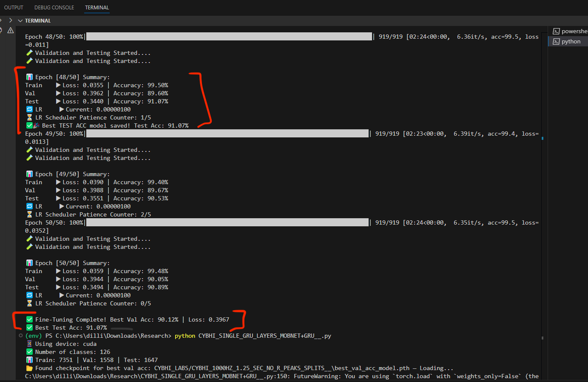The width and height of the screenshot is (588, 382).
Task: Click Val 'Loss: 0.3944 | Accuracy: 90.05%' line
Action: tap(97, 279)
